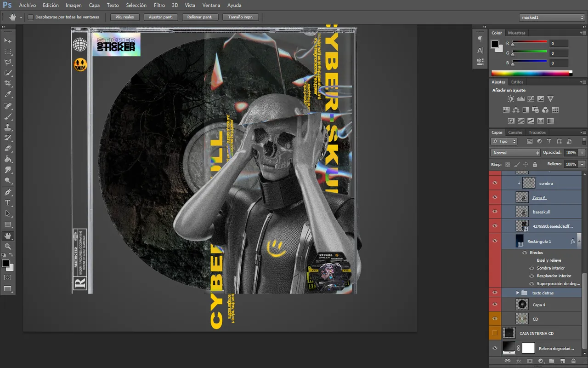Add a Curves adjustment

click(x=531, y=99)
